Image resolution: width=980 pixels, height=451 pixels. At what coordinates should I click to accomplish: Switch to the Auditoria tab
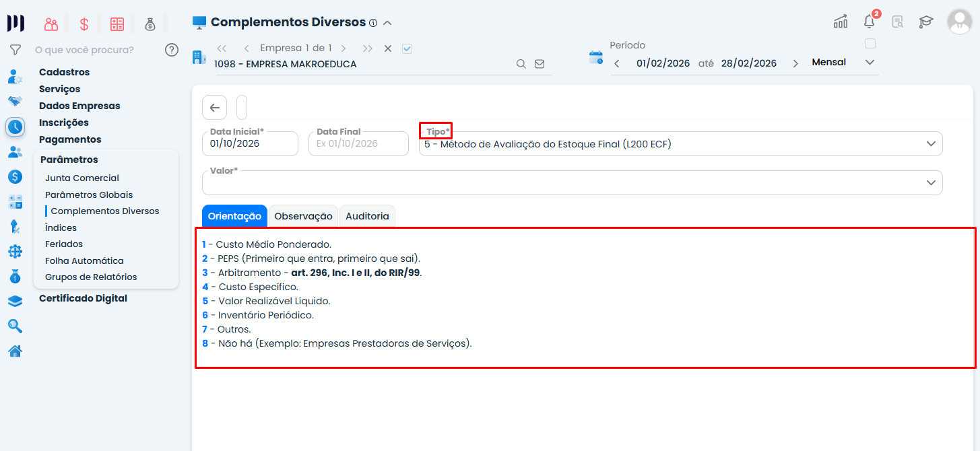pyautogui.click(x=367, y=216)
